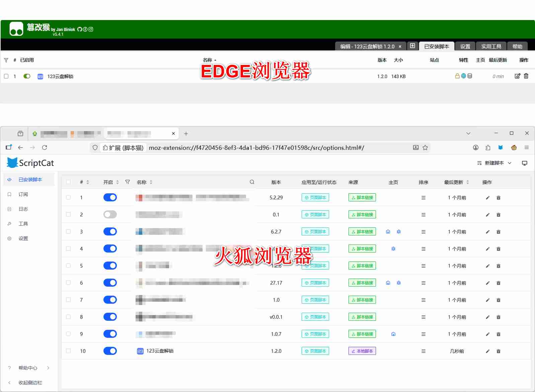Edit script row 10 with pencil icon
Image resolution: width=535 pixels, height=392 pixels.
point(488,351)
